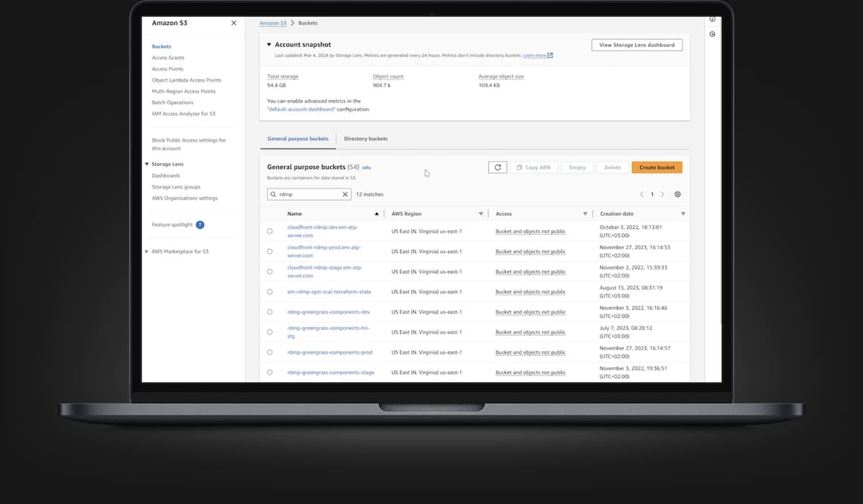Switch to Directory buckets tab
This screenshot has height=504, width=863.
365,139
